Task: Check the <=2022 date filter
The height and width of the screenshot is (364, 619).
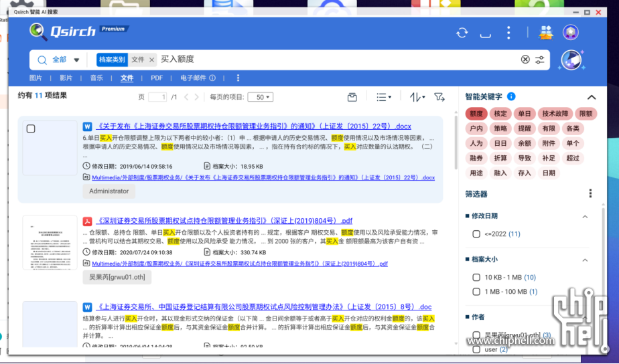Action: pos(476,234)
